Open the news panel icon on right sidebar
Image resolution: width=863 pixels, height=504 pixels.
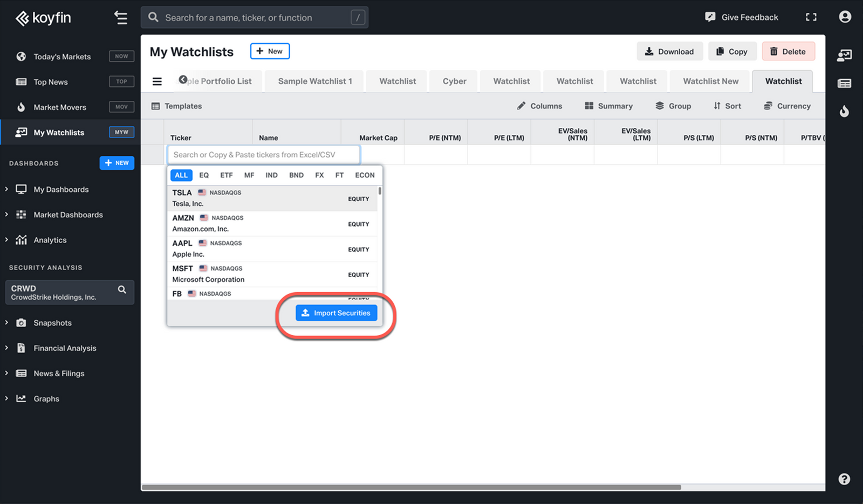(x=844, y=83)
